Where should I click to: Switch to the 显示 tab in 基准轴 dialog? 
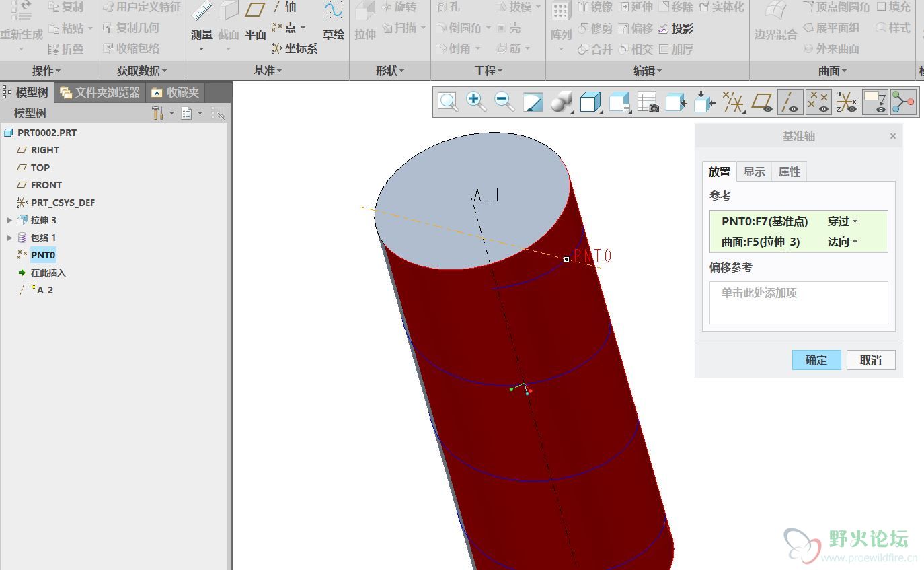[754, 172]
